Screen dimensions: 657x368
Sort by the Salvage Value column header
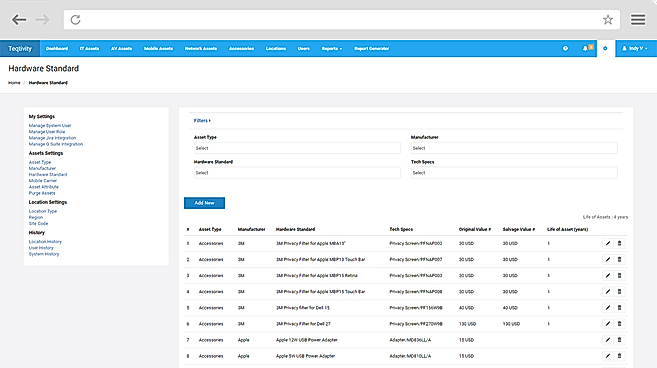(519, 229)
